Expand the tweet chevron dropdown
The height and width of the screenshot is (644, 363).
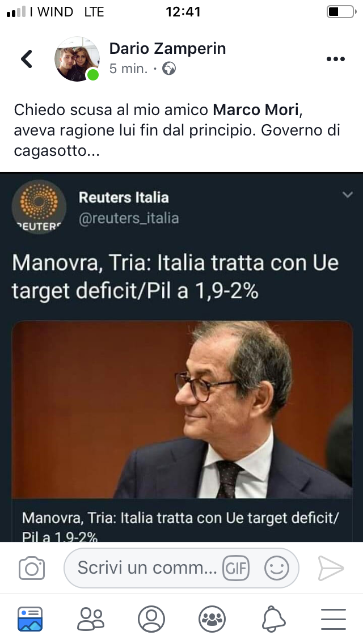pyautogui.click(x=348, y=194)
